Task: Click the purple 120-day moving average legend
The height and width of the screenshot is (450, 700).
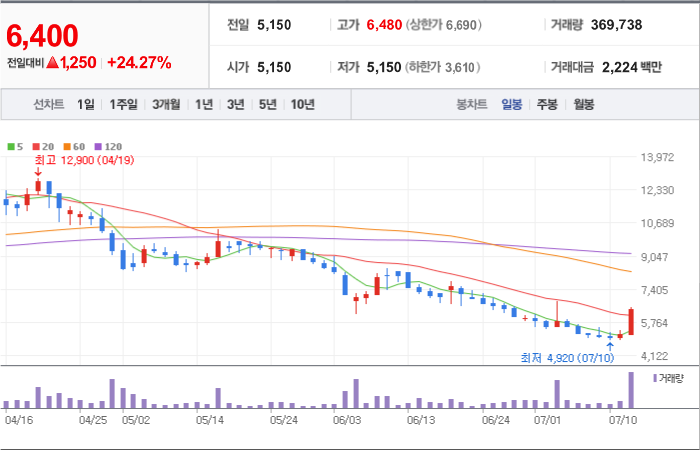Action: coord(108,146)
